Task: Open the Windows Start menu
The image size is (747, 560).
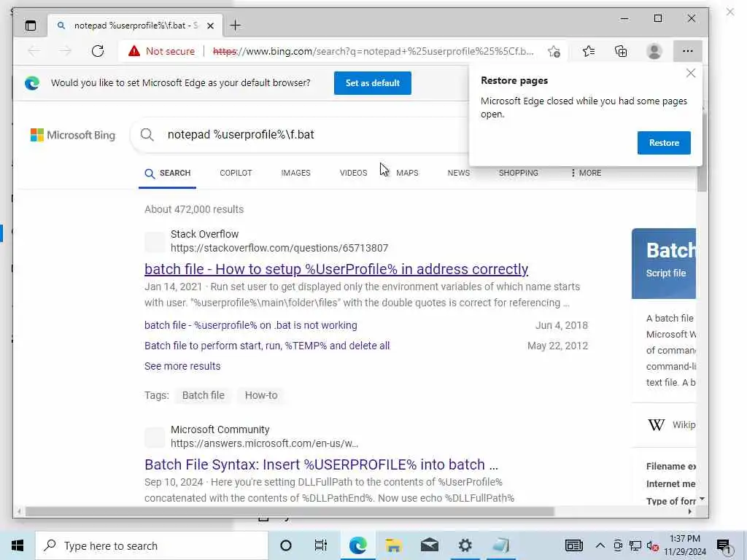Action: point(18,545)
